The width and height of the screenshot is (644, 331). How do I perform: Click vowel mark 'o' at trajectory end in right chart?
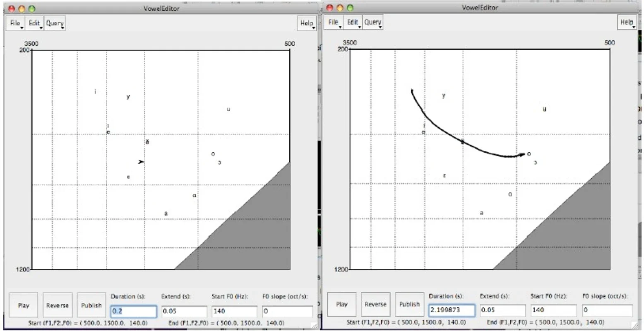(529, 154)
